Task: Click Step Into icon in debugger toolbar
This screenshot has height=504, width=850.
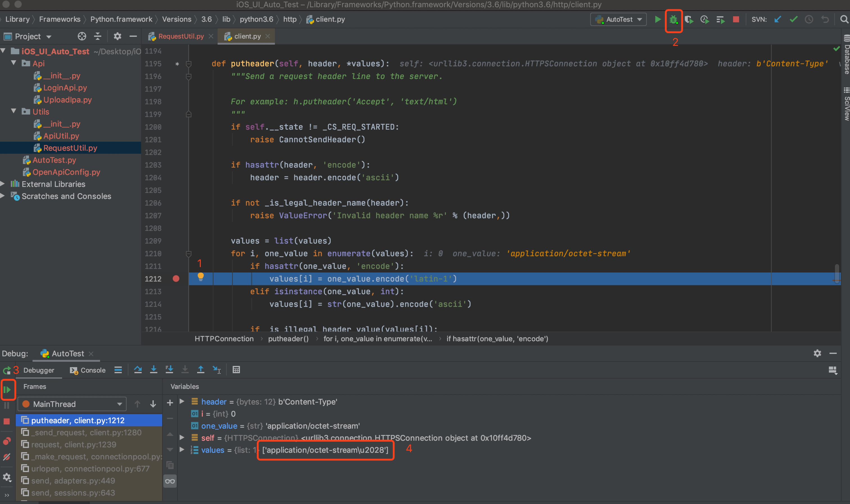Action: coord(153,370)
